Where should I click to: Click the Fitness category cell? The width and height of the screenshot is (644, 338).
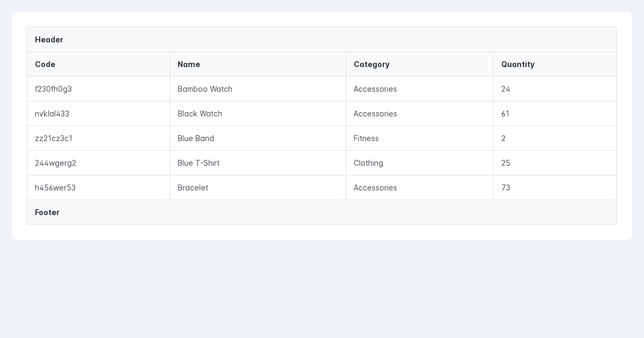click(366, 138)
